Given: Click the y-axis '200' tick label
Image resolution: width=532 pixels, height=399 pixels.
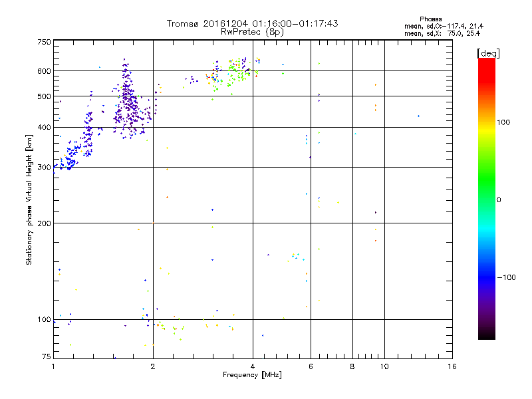Looking at the screenshot, I should click(44, 223).
